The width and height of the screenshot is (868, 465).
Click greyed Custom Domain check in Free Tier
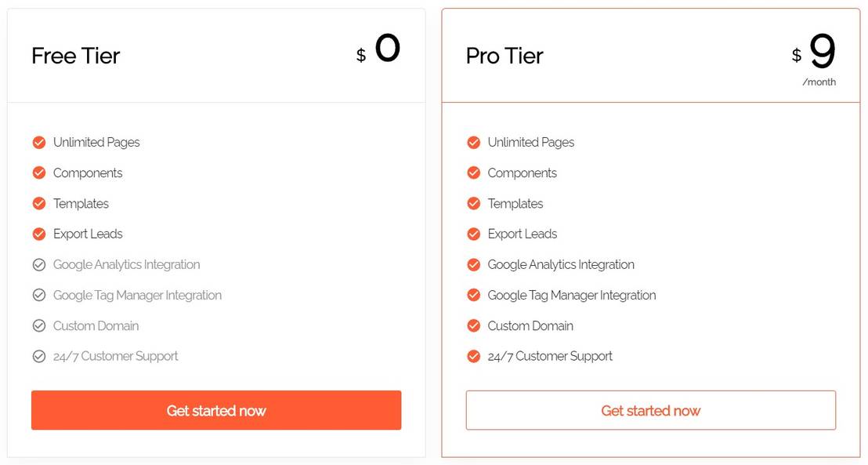click(39, 325)
